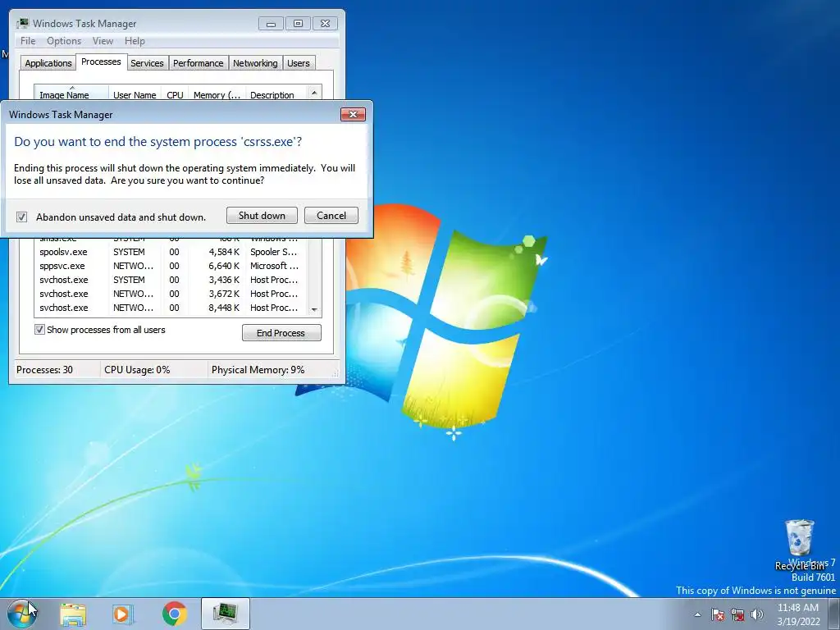Image resolution: width=840 pixels, height=630 pixels.
Task: Cancel the end process dialog
Action: tap(331, 216)
